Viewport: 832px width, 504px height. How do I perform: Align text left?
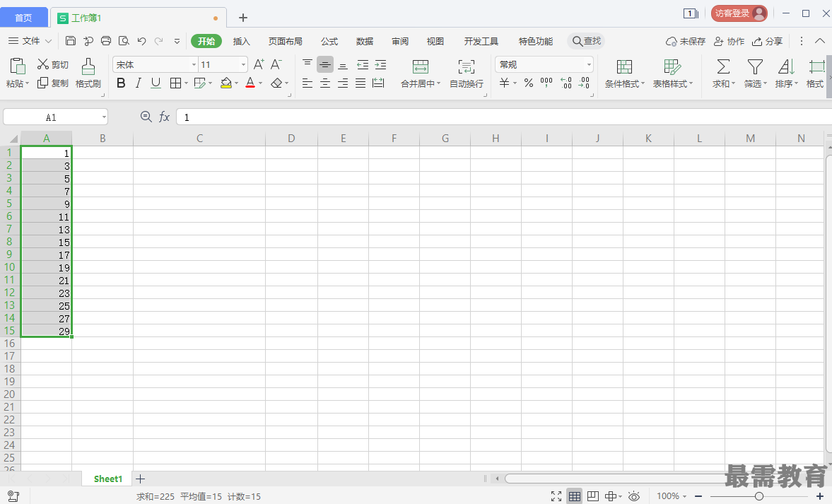(307, 83)
